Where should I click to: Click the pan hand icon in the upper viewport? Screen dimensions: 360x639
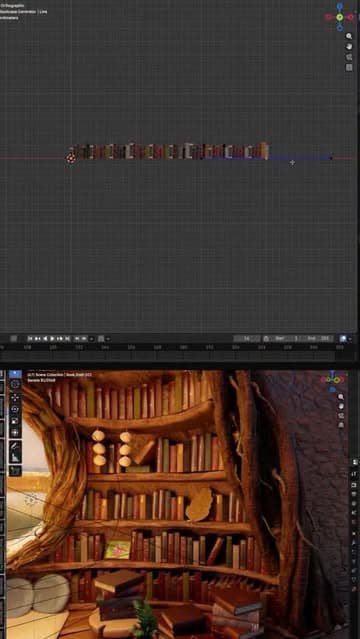[x=349, y=46]
